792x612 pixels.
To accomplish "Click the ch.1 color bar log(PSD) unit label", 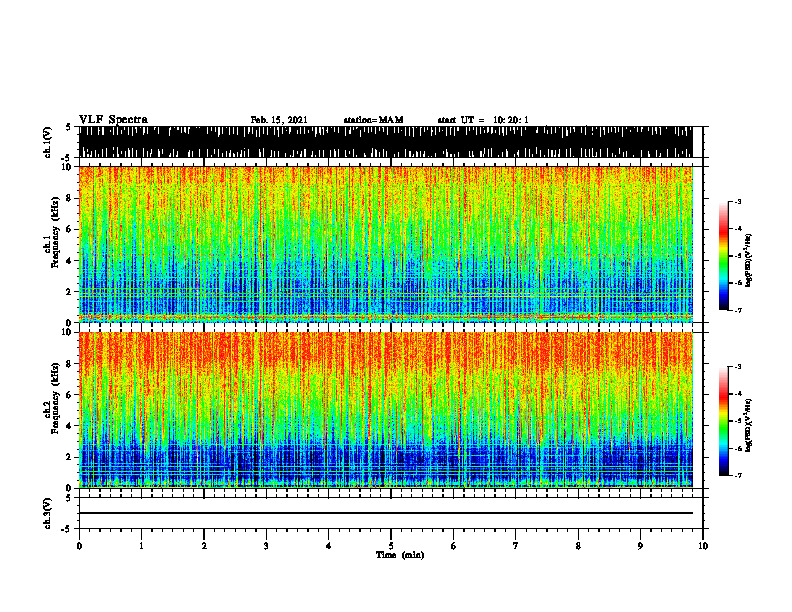I will point(748,261).
